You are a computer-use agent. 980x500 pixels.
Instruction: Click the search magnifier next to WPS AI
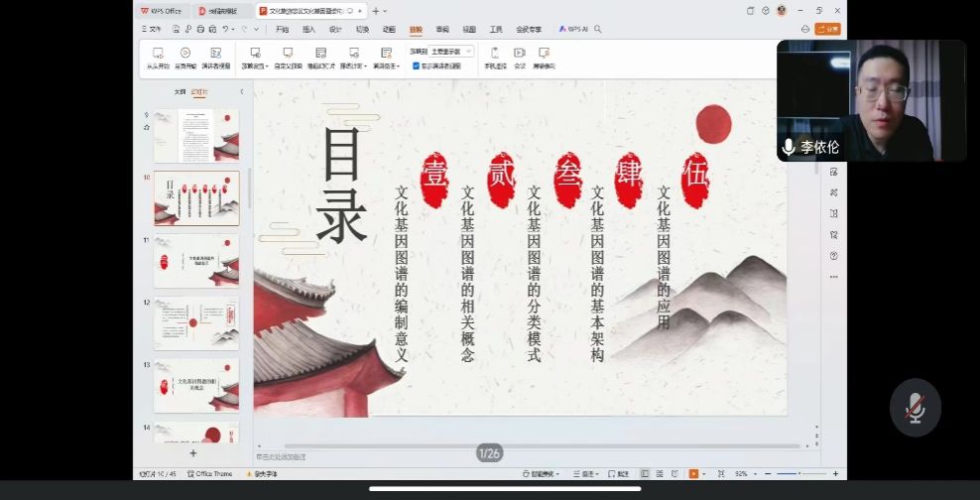[x=598, y=30]
